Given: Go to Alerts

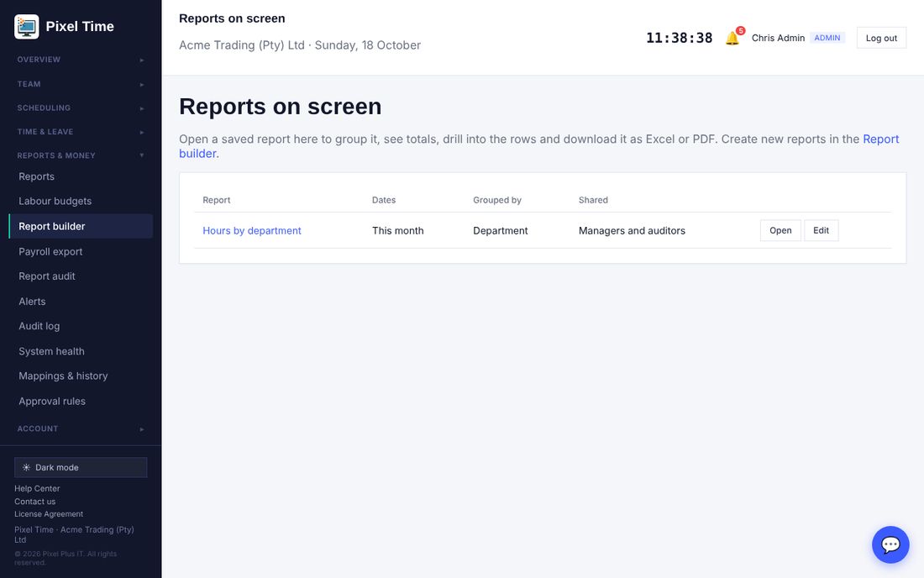Looking at the screenshot, I should click(81, 302).
